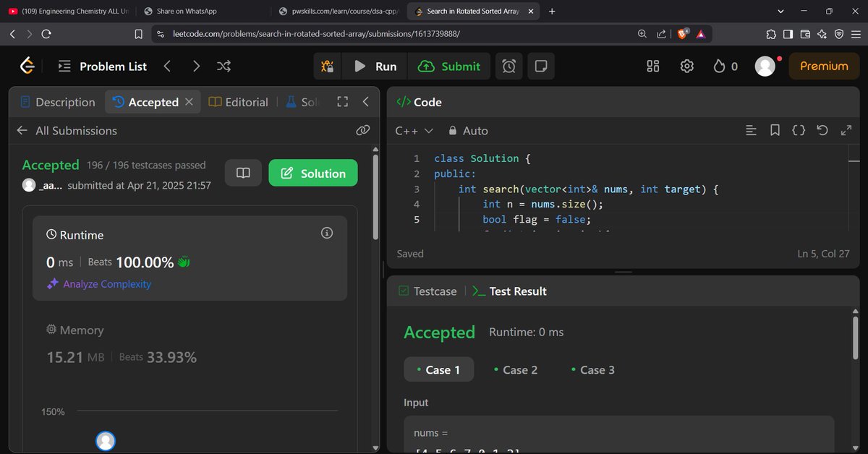The image size is (868, 454).
Task: Open a new browser tab
Action: 553,11
